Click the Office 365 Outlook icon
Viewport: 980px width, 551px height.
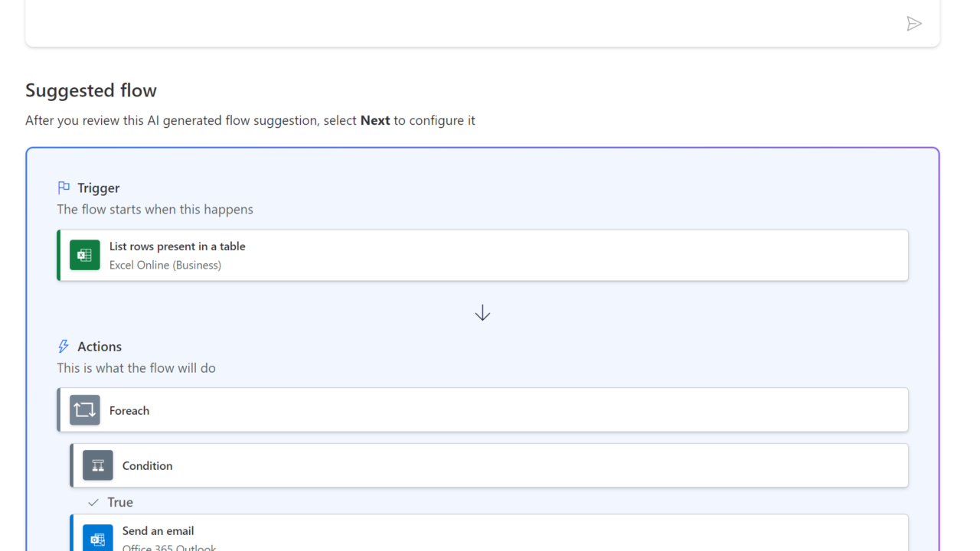(x=98, y=539)
